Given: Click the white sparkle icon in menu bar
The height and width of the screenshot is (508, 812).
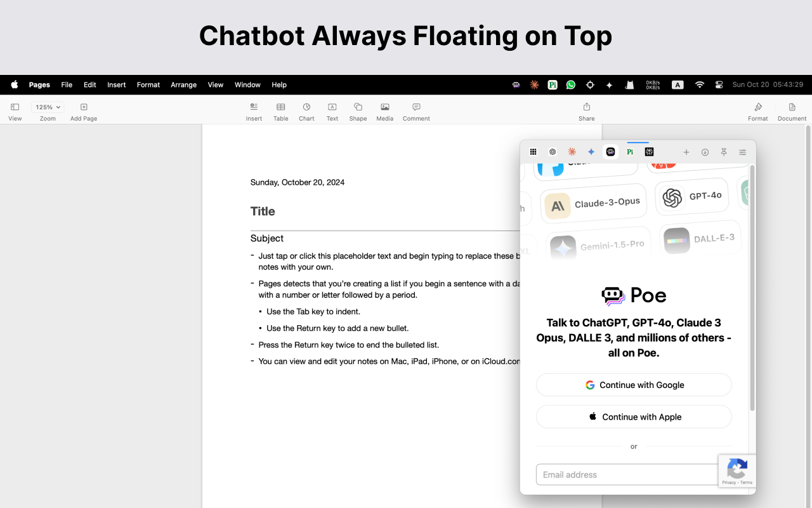Looking at the screenshot, I should [609, 84].
